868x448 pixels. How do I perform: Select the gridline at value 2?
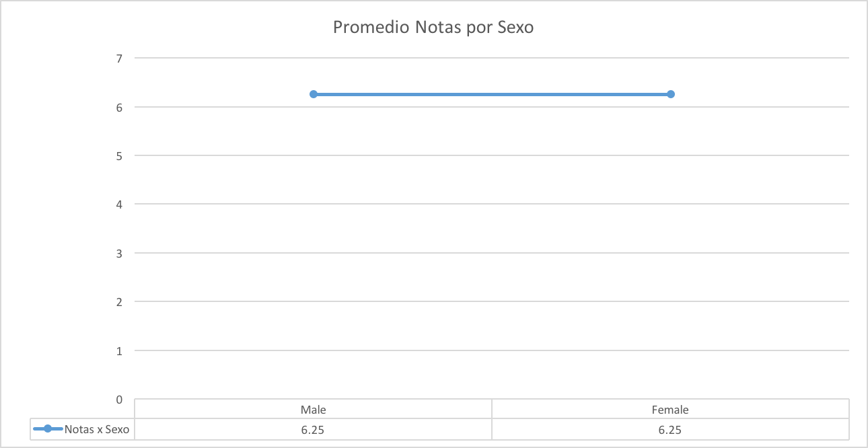coord(492,301)
